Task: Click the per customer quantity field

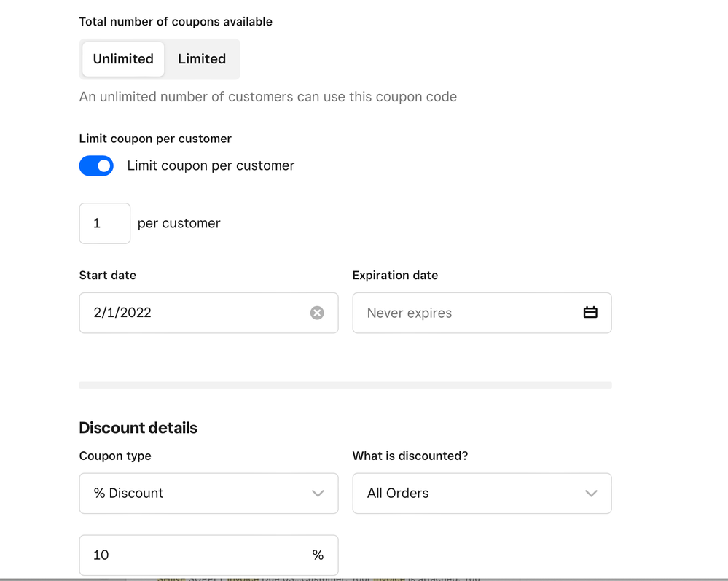Action: 104,224
